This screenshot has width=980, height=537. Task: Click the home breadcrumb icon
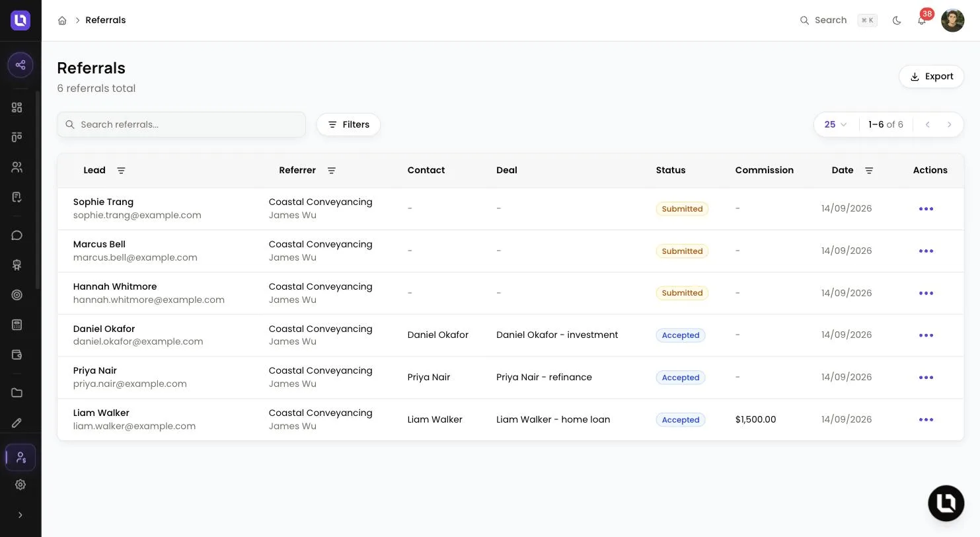(62, 21)
